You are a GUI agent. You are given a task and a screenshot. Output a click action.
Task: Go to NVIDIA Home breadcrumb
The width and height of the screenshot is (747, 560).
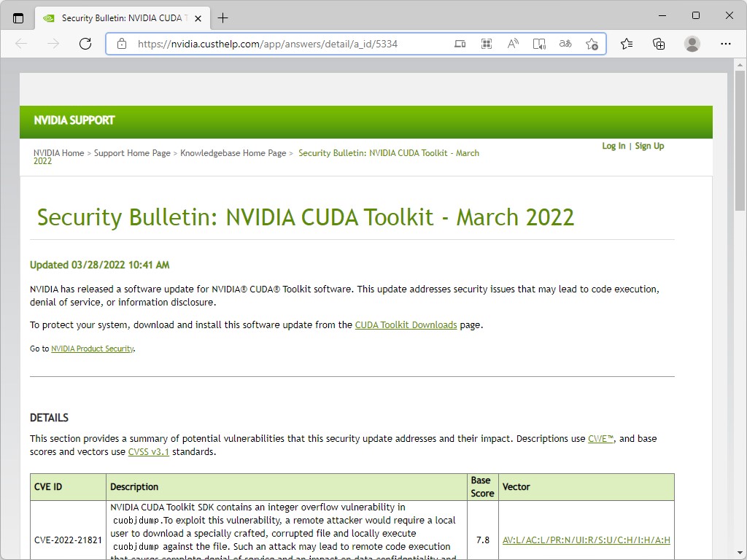(58, 153)
